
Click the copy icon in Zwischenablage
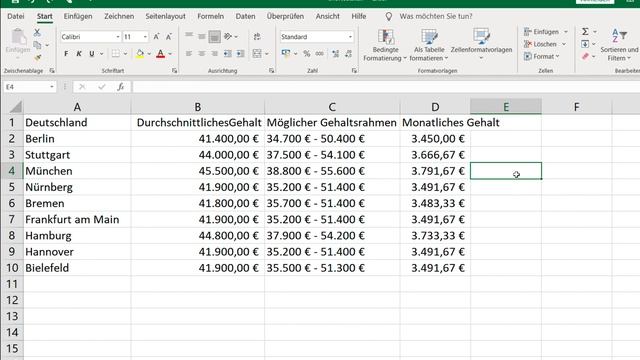37,45
